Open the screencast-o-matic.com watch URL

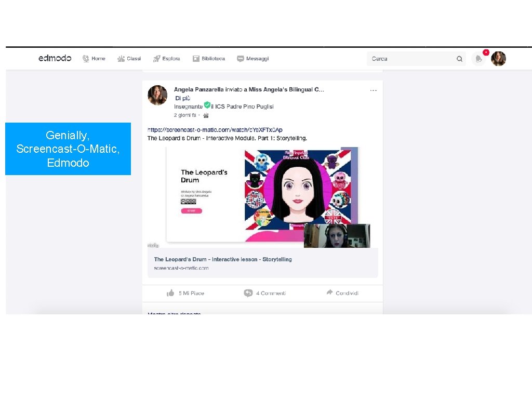tap(215, 129)
